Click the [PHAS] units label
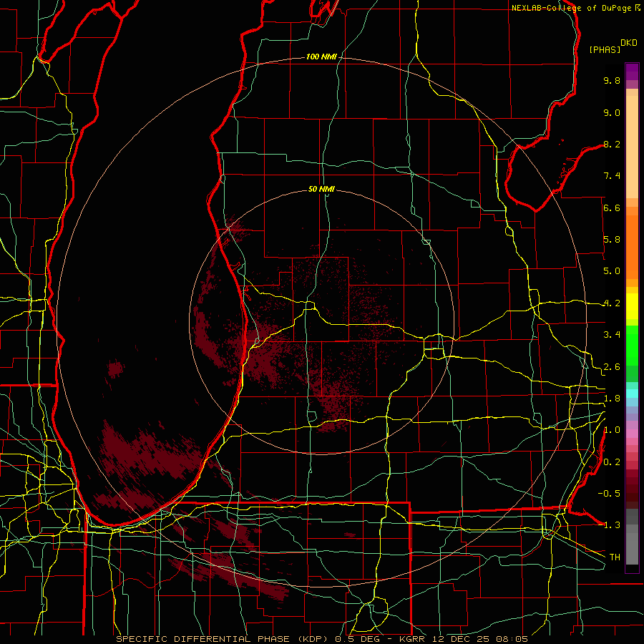Screen dimensions: 644x644 click(605, 49)
